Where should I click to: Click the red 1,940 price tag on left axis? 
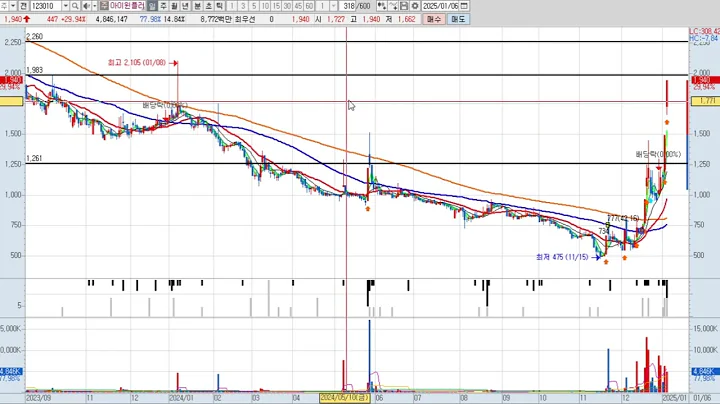pyautogui.click(x=11, y=80)
